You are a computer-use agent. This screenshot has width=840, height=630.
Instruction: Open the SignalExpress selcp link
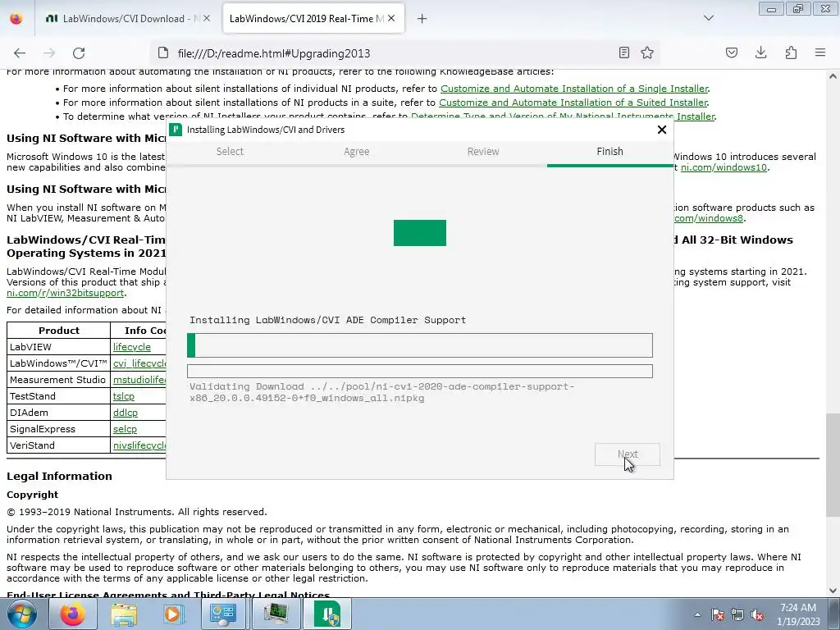(x=125, y=429)
